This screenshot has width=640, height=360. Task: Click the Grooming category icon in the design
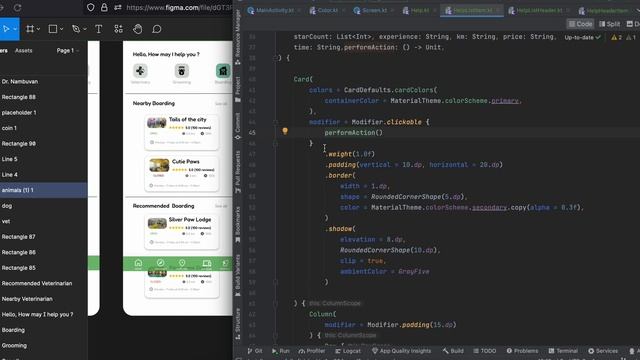(182, 71)
